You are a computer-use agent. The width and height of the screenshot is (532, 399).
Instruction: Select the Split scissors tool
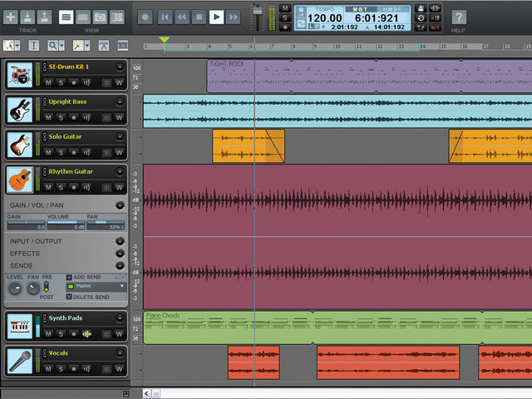(103, 45)
